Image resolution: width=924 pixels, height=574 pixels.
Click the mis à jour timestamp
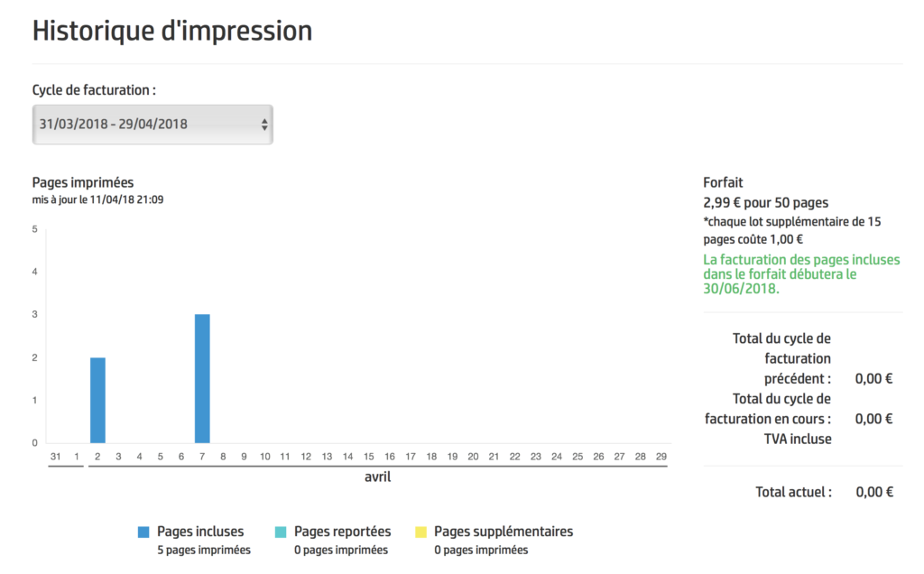[x=97, y=199]
